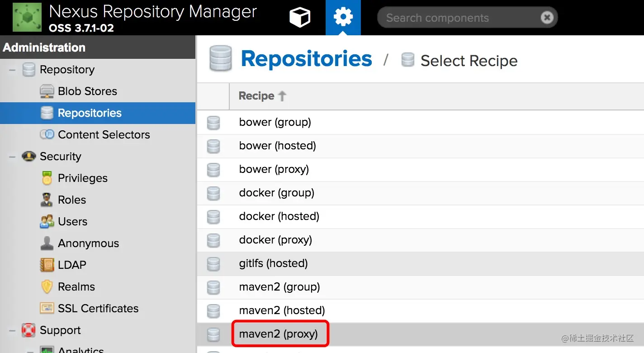Click the SSL Certificates icon
Viewport: 644px width, 353px height.
coord(47,309)
